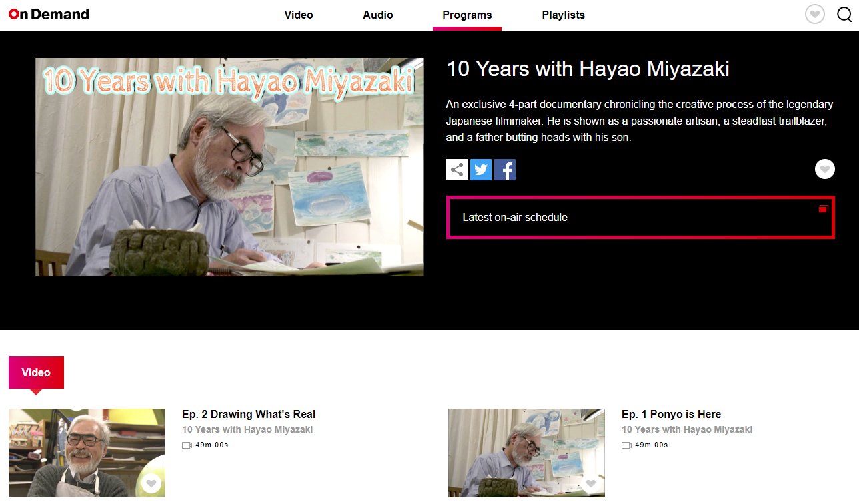Viewport: 859px width, 504px height.
Task: Open the On Demand home logo
Action: click(x=49, y=14)
